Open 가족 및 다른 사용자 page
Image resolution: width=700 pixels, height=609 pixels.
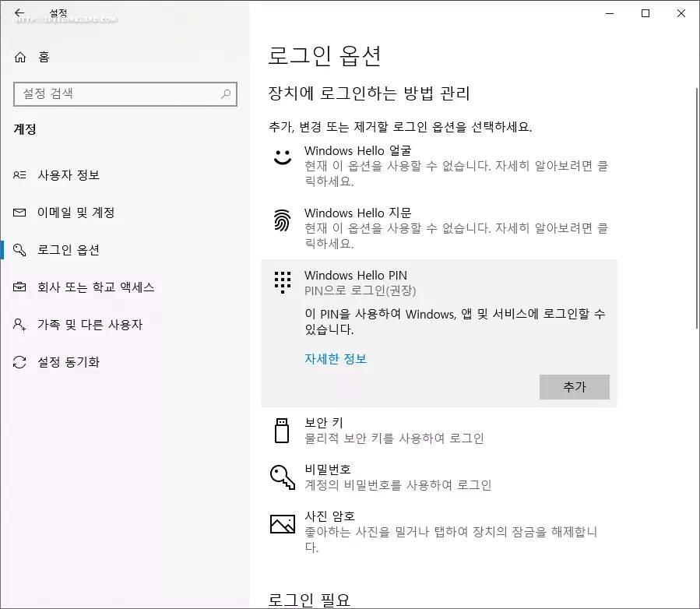(x=125, y=324)
